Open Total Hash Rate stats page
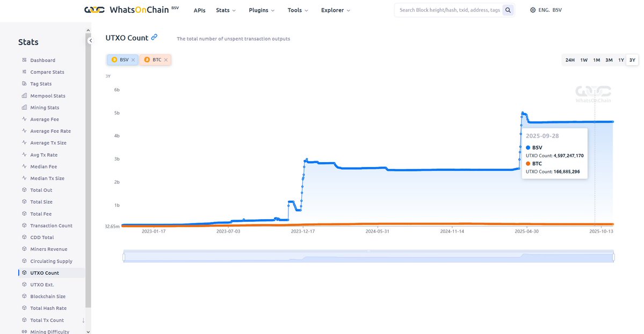 [48, 308]
